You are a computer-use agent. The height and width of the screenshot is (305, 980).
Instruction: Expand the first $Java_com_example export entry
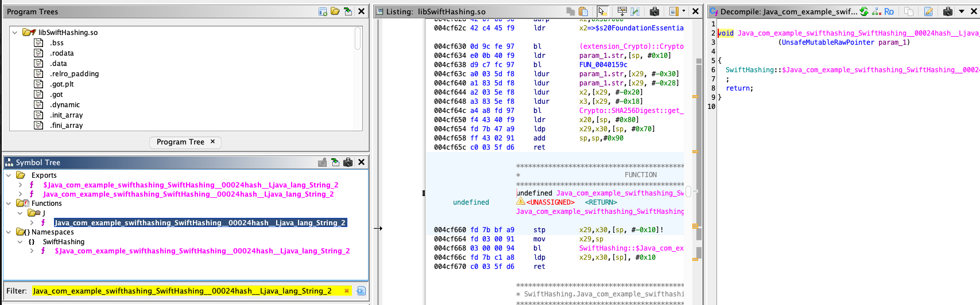click(20, 185)
